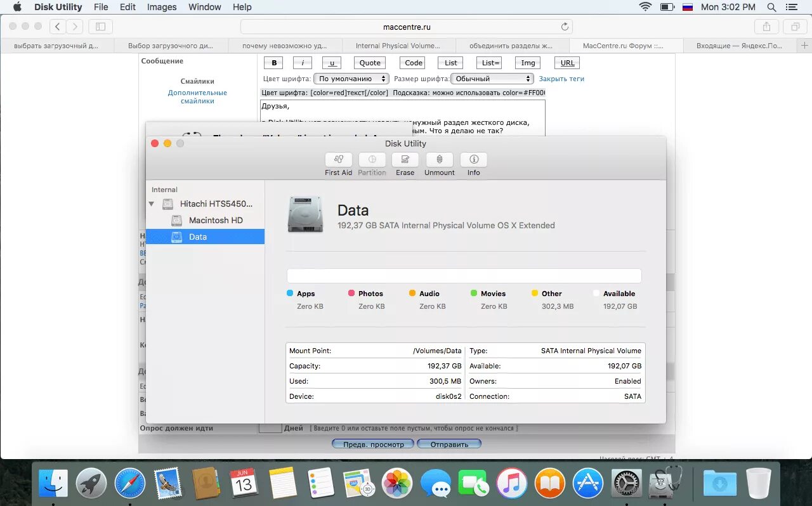The image size is (812, 506).
Task: Open the Trash in the Dock
Action: 759,484
